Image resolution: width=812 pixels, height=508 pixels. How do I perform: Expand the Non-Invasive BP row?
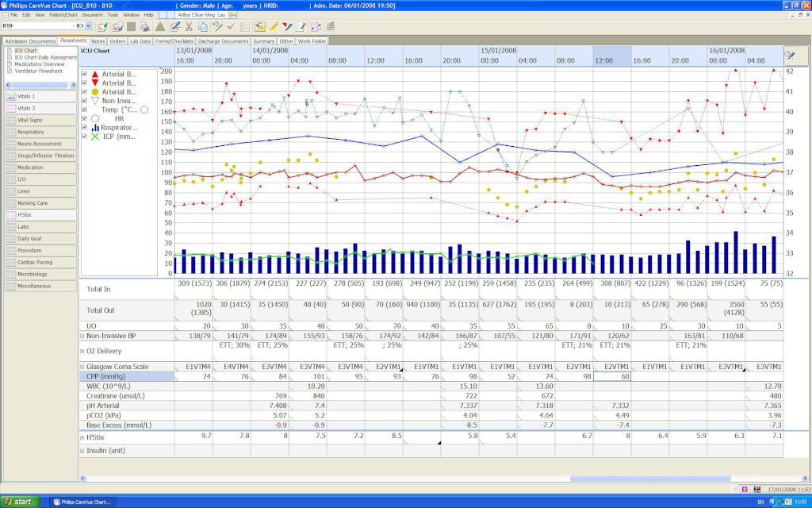82,336
